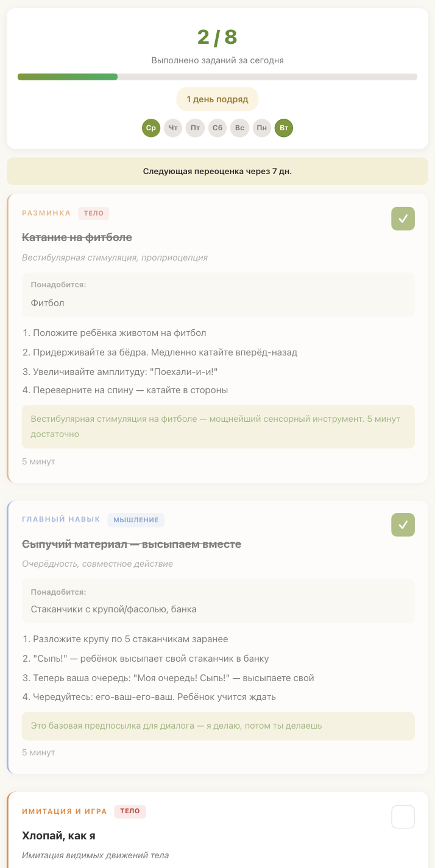435x868 pixels.
Task: Click the ТЕЛО tag on the Разминка card
Action: (93, 213)
